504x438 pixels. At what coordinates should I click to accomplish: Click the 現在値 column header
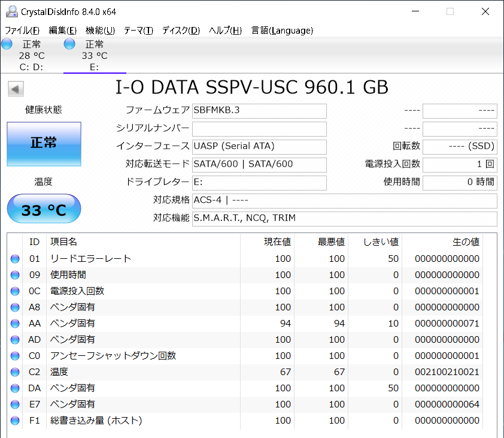(268, 242)
